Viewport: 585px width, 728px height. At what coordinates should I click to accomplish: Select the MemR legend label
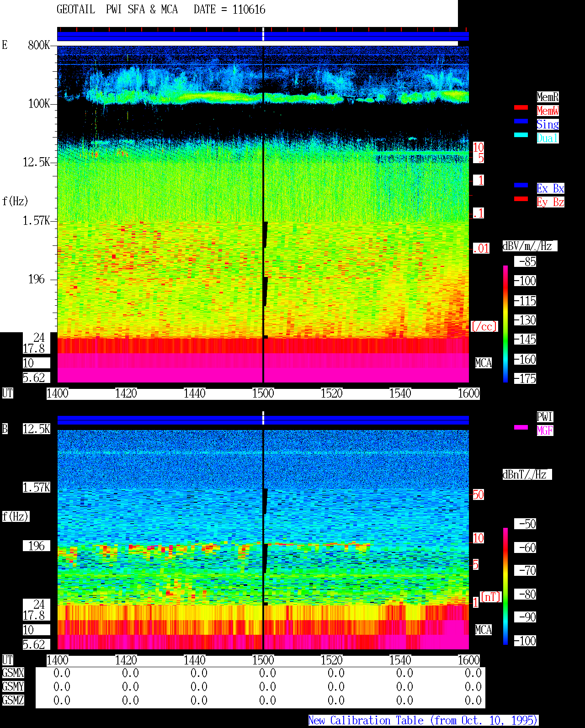548,97
